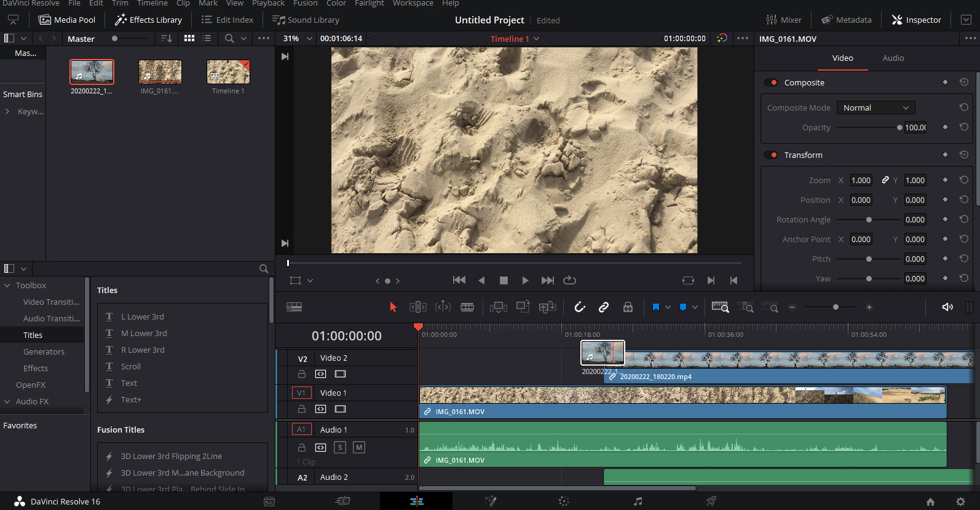Collapse the Toolbox tree section
Image resolution: width=980 pixels, height=510 pixels.
tap(7, 286)
